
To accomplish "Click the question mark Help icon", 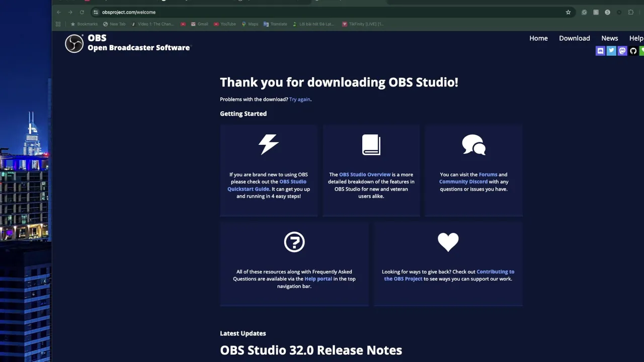I will 294,242.
